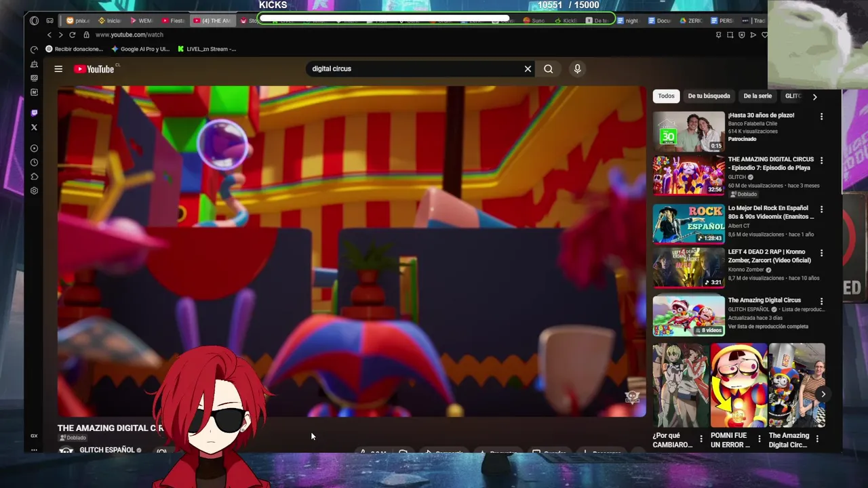Image resolution: width=868 pixels, height=488 pixels.
Task: Open options for Episodio 7 video
Action: (821, 161)
